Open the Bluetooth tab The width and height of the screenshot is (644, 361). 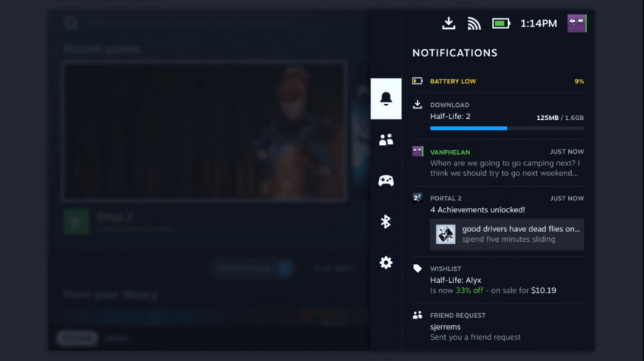[x=386, y=221]
